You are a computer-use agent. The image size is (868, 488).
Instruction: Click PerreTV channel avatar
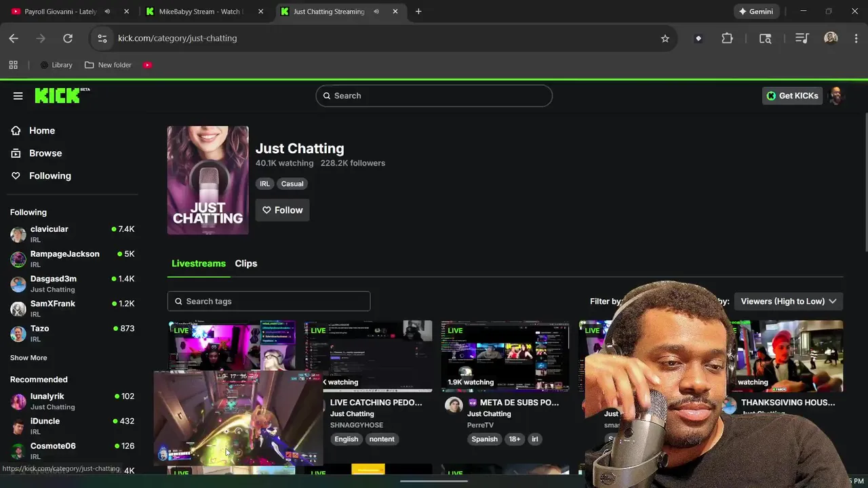point(454,405)
